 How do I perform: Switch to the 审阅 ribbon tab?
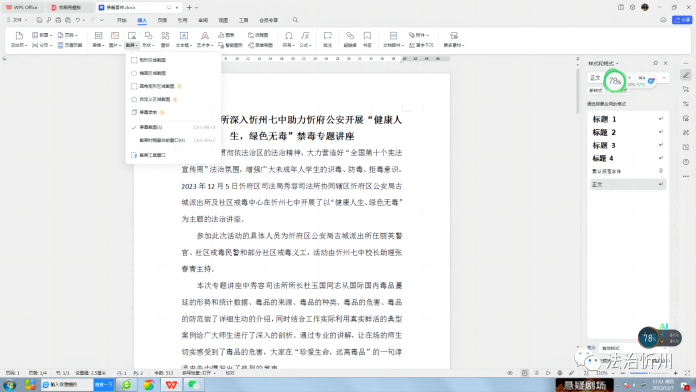(x=203, y=20)
